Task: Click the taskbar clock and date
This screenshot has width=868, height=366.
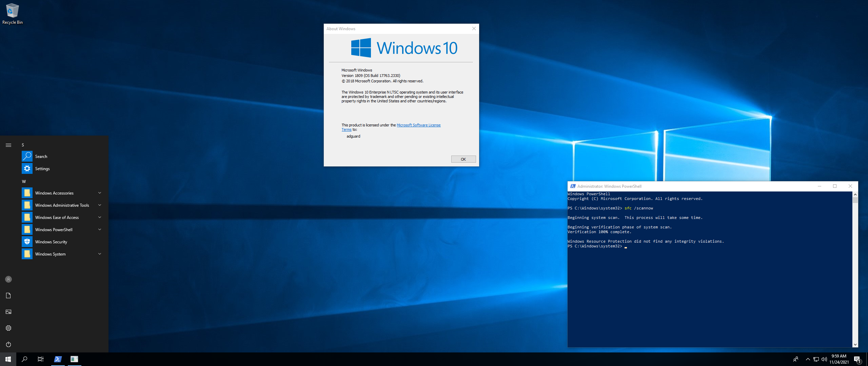Action: [x=839, y=359]
